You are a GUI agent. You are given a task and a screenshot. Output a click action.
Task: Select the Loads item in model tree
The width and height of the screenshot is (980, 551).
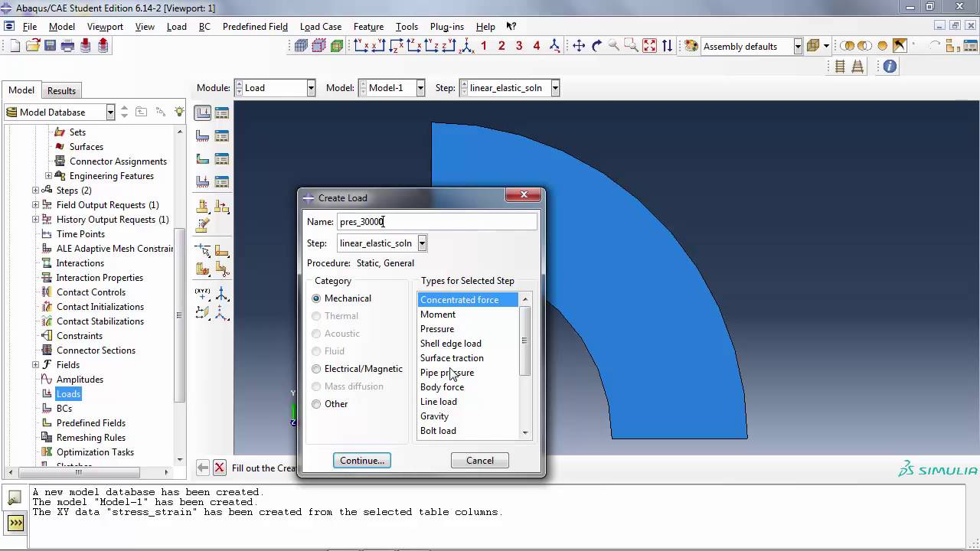[68, 394]
